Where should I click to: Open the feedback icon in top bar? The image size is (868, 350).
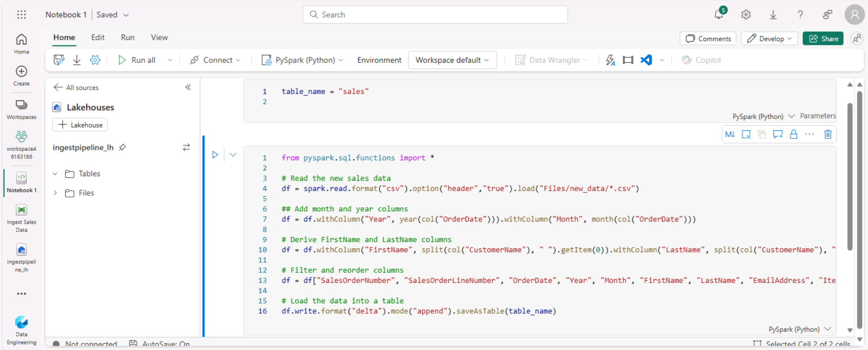pyautogui.click(x=828, y=15)
